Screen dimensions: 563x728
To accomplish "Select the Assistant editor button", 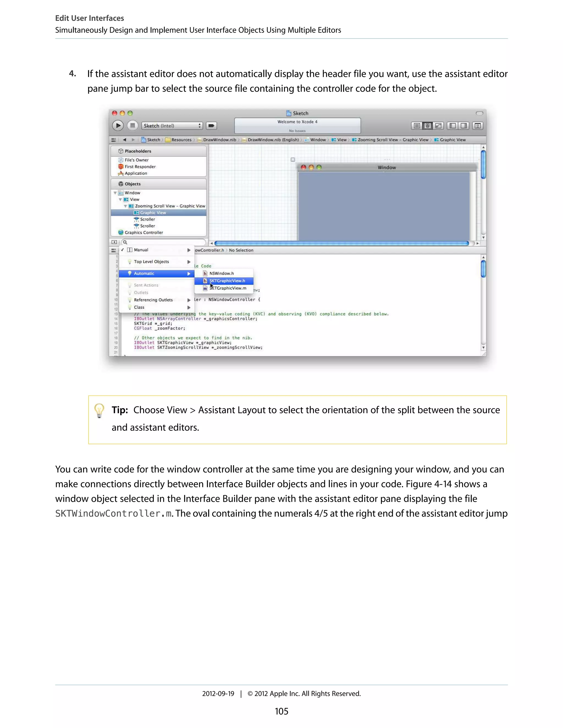I will point(427,126).
